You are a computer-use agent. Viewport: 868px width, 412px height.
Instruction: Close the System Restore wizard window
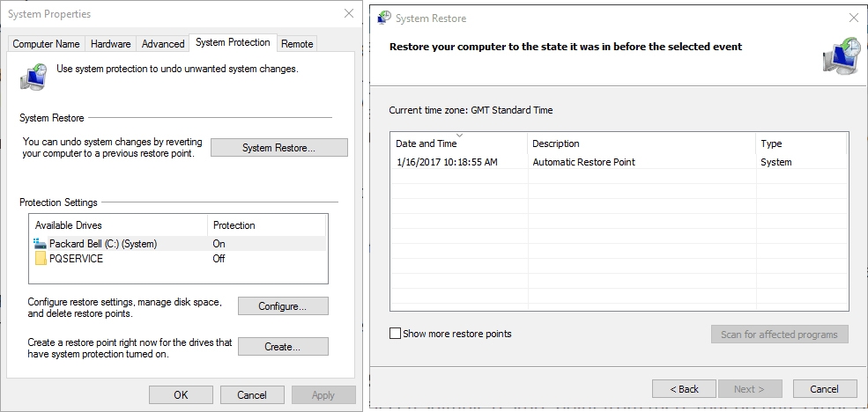click(x=852, y=18)
